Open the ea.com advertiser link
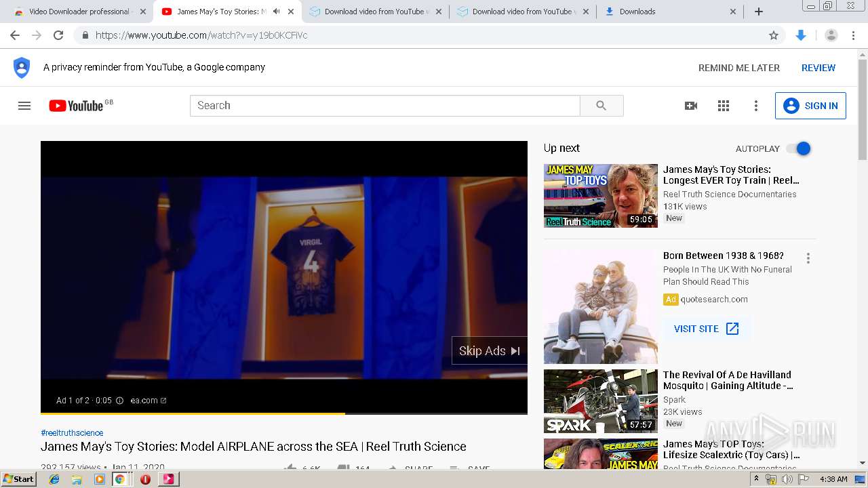 [x=149, y=401]
